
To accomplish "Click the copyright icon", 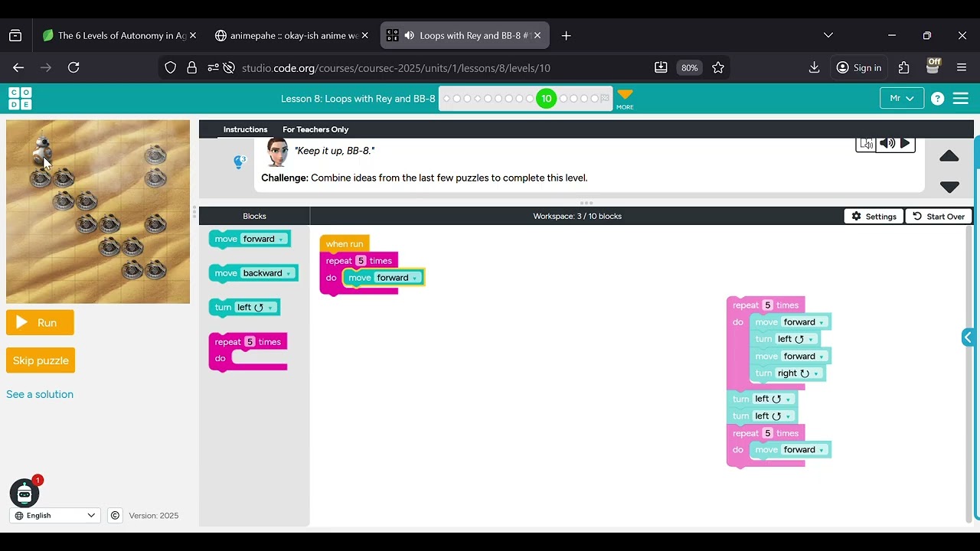I will [115, 515].
